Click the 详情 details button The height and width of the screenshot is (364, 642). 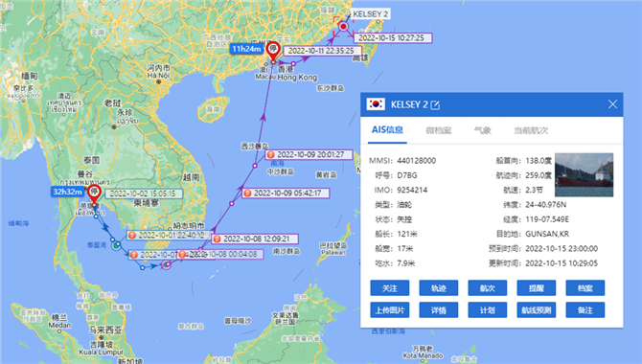(x=439, y=310)
